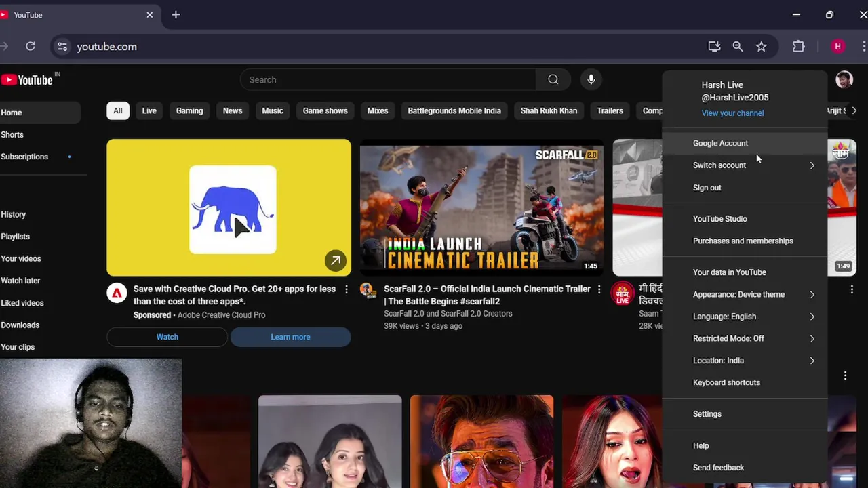Open Shorts in the sidebar
This screenshot has width=868, height=488.
pos(40,135)
